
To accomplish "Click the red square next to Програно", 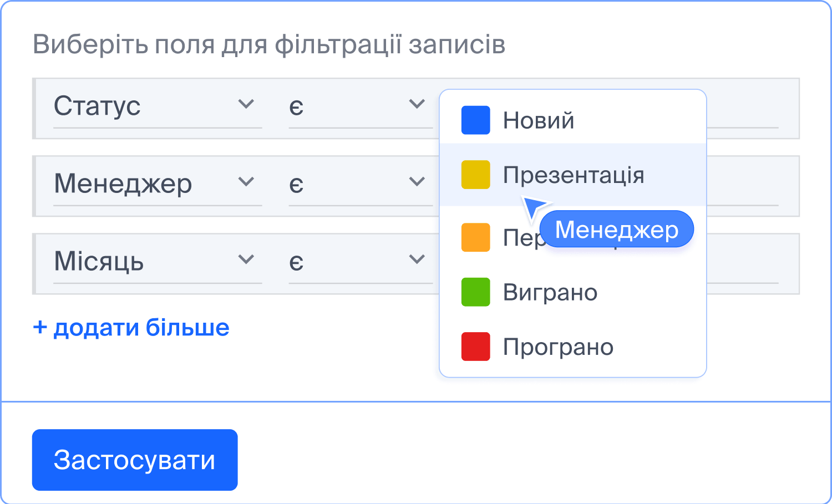I will point(475,347).
